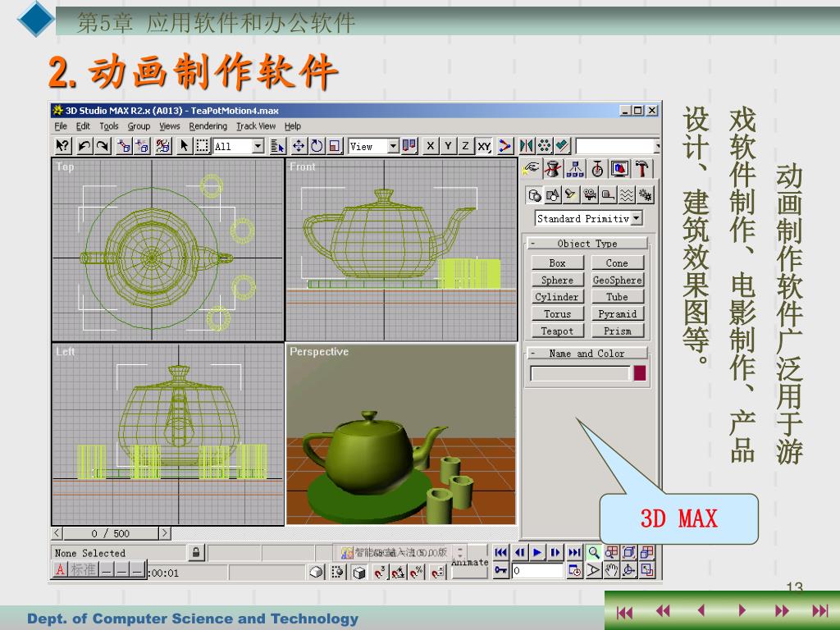Mirror selected objects
840x630 pixels.
527,146
